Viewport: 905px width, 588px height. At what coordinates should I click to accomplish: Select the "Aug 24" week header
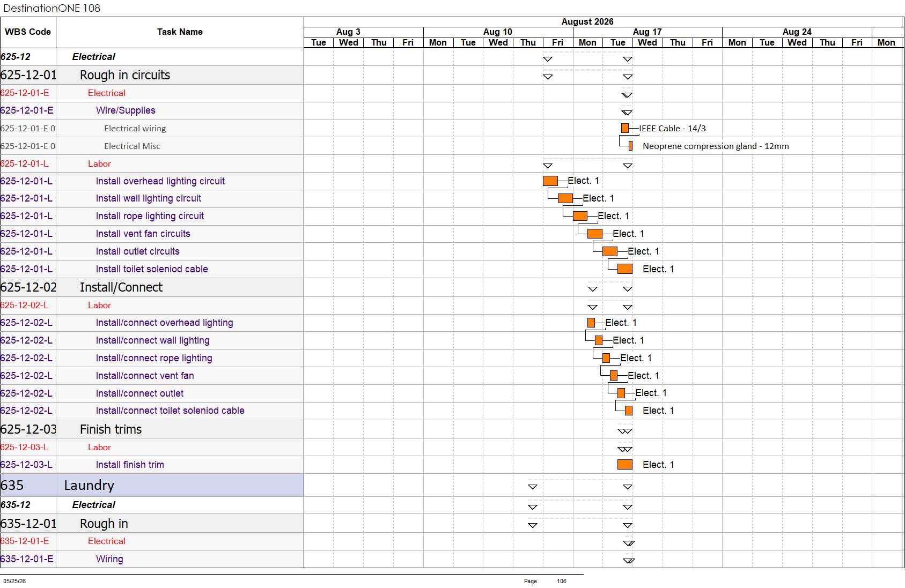(x=797, y=32)
